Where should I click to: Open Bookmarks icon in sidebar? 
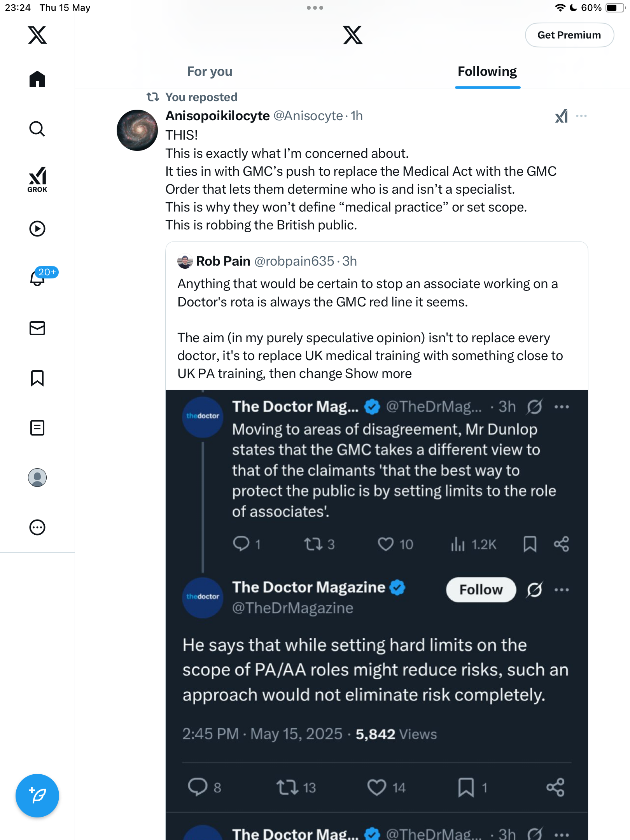click(x=37, y=378)
